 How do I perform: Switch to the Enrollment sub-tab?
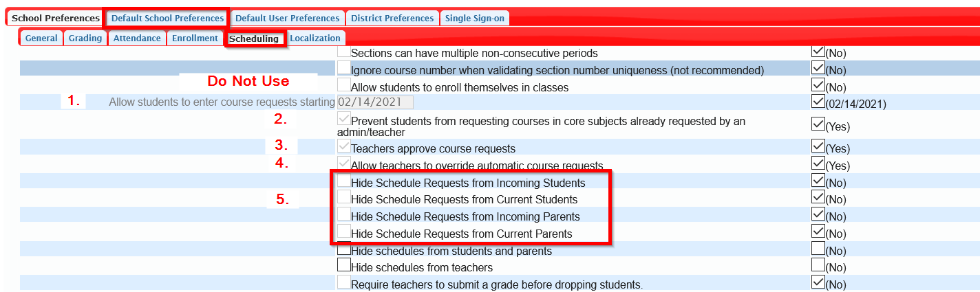195,38
